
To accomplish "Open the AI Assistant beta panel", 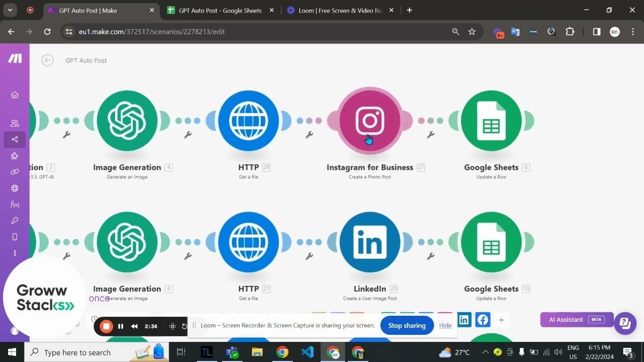I will (577, 320).
